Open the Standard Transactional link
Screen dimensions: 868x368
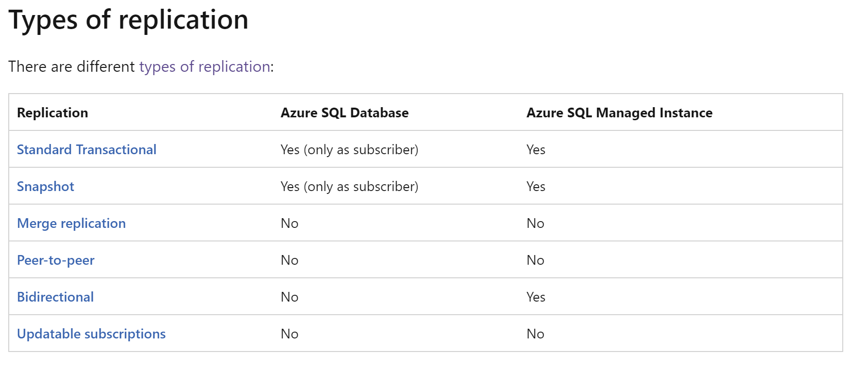(x=86, y=149)
